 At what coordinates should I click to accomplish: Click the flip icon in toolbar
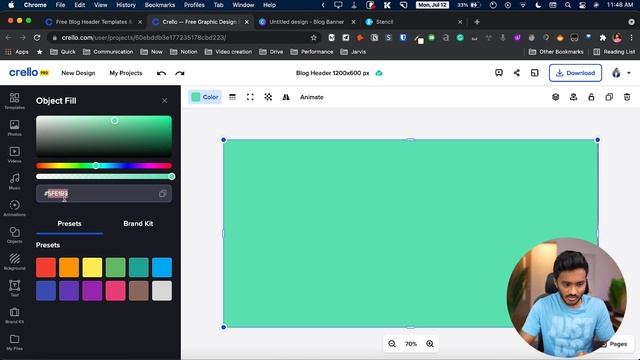tap(286, 97)
